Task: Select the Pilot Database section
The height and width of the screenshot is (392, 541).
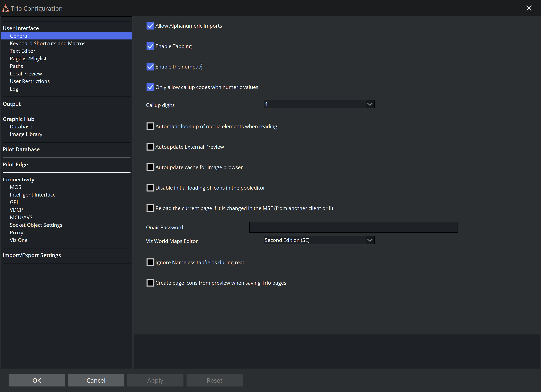Action: (21, 149)
